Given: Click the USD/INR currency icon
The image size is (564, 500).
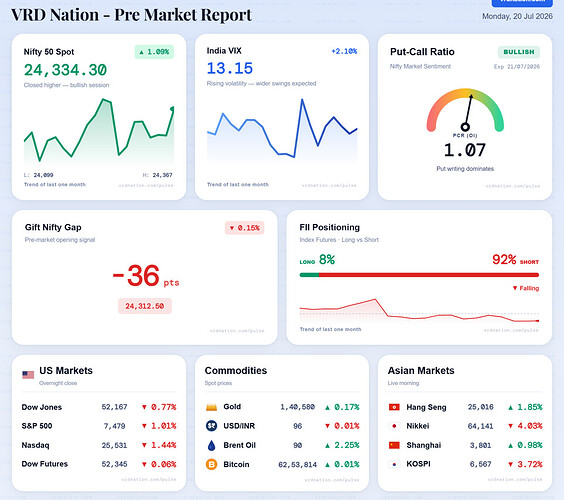Looking at the screenshot, I should point(212,426).
